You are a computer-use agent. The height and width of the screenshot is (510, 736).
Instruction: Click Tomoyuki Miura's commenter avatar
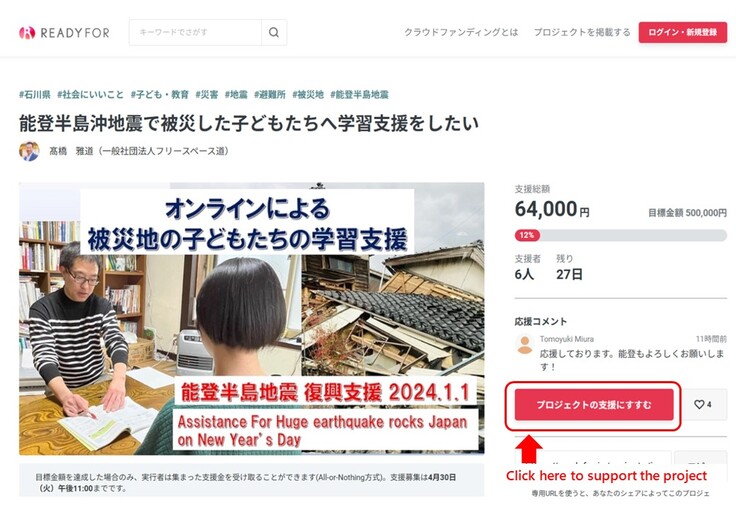(x=525, y=345)
